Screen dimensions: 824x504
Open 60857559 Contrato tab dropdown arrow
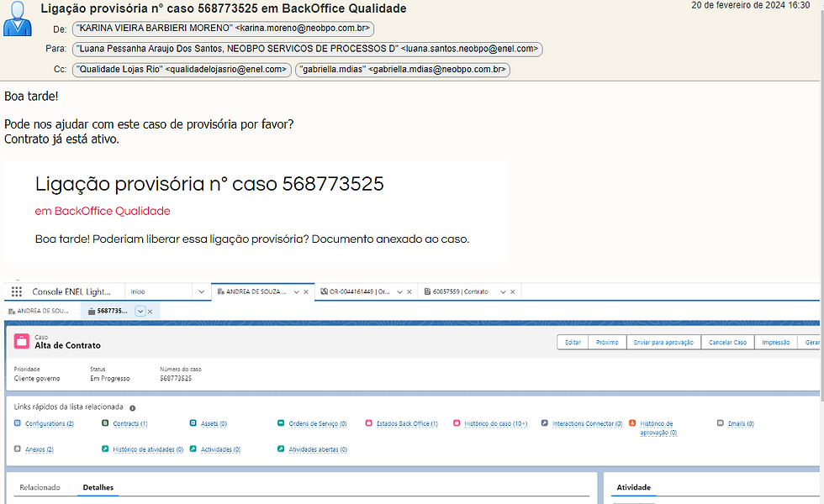click(503, 292)
